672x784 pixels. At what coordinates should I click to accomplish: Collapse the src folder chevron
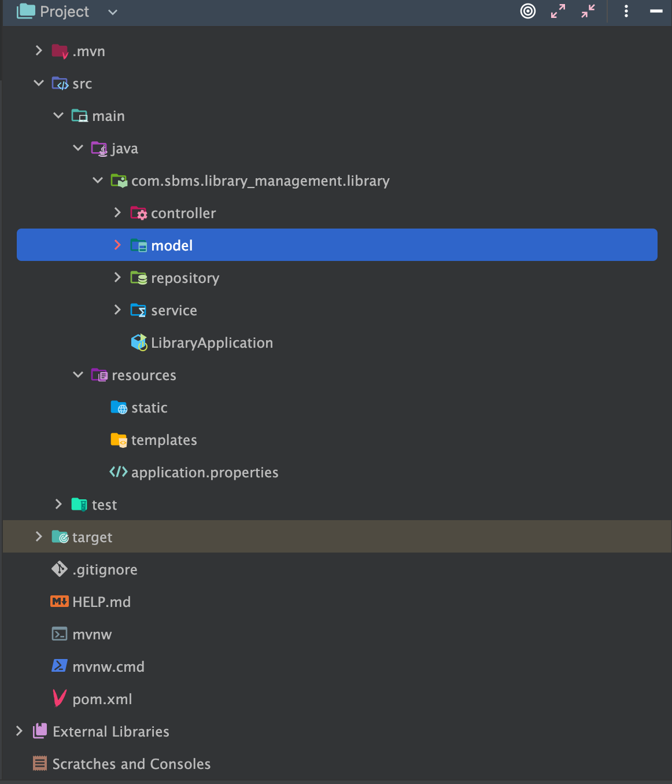pyautogui.click(x=39, y=83)
